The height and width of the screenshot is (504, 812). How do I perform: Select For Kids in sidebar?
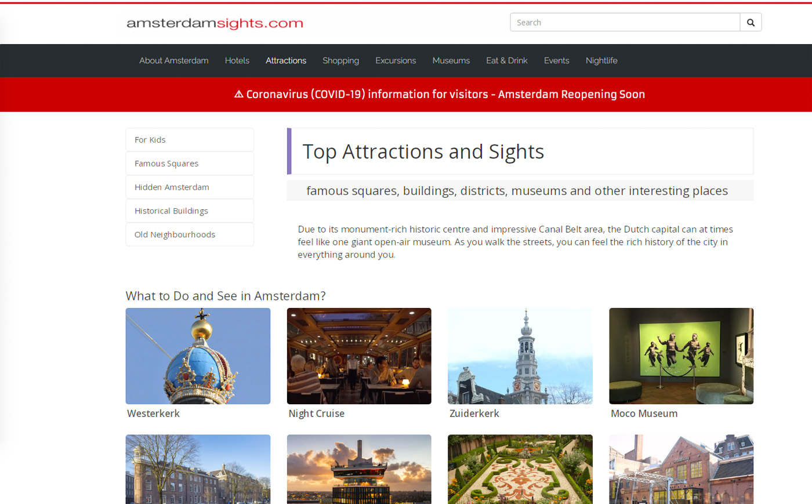click(189, 140)
